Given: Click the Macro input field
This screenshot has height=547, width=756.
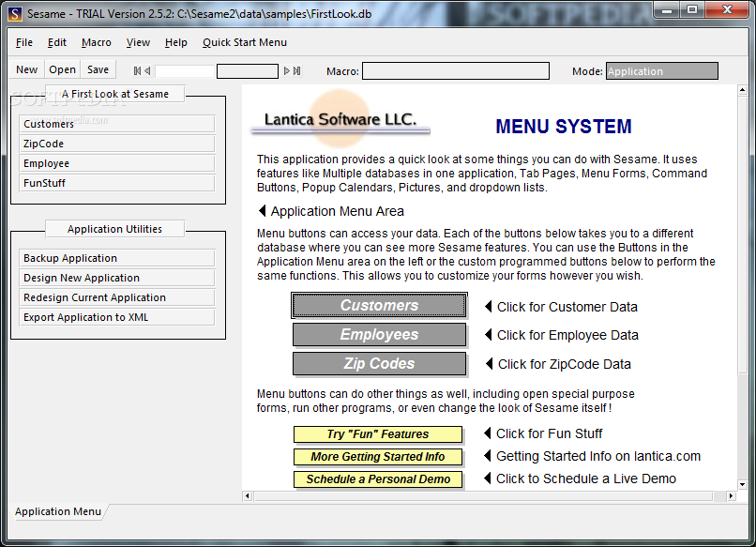Looking at the screenshot, I should 456,71.
